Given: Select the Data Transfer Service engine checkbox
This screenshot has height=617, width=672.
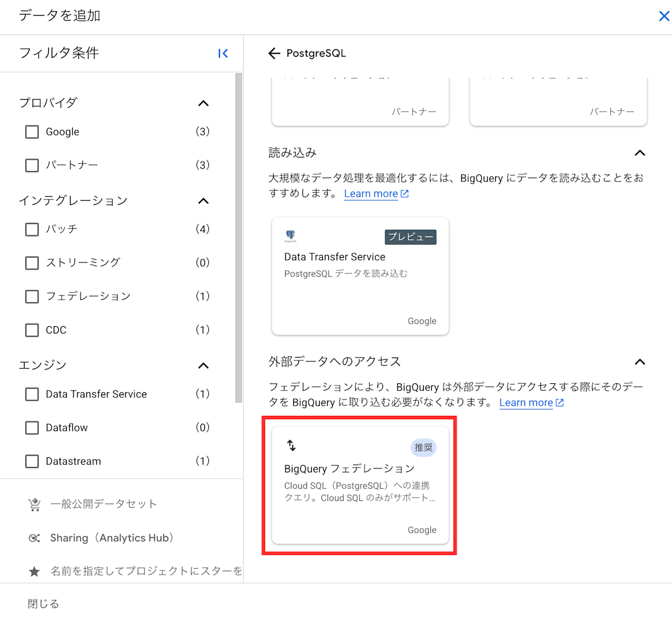Looking at the screenshot, I should (32, 394).
